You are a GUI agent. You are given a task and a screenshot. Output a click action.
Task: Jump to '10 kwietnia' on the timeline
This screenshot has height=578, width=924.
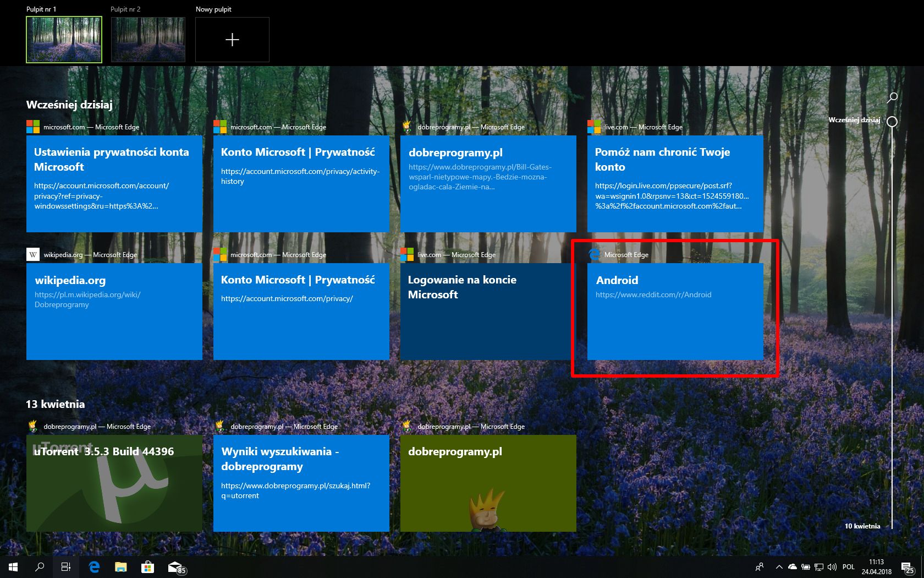coord(862,526)
